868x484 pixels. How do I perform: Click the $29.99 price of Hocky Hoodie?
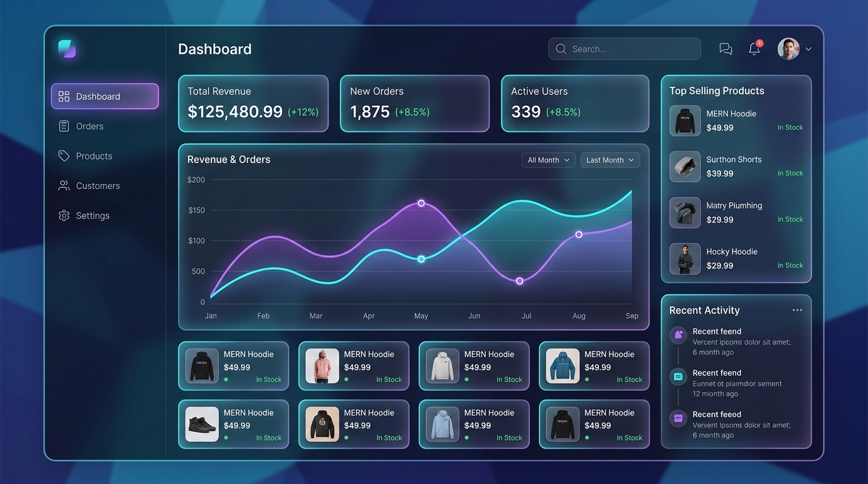[720, 265]
